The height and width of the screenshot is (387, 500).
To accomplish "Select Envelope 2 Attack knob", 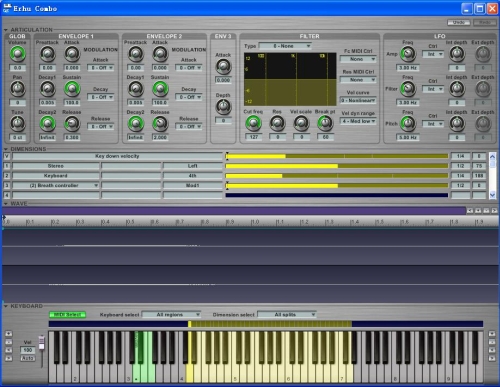I will tap(160, 54).
